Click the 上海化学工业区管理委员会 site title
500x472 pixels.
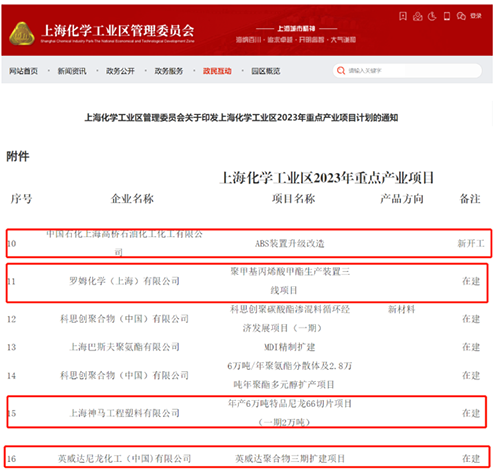118,31
